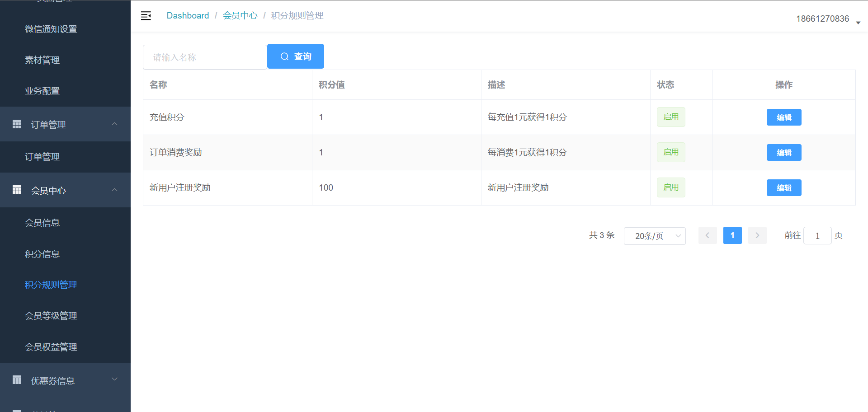Open 积分信息 in the sidebar
The image size is (868, 412).
click(x=42, y=254)
